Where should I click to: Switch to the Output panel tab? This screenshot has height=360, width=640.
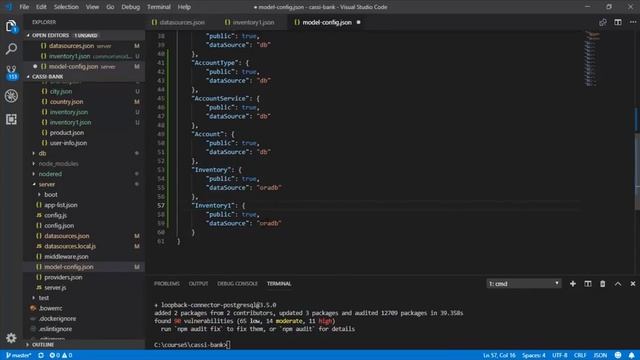click(198, 284)
